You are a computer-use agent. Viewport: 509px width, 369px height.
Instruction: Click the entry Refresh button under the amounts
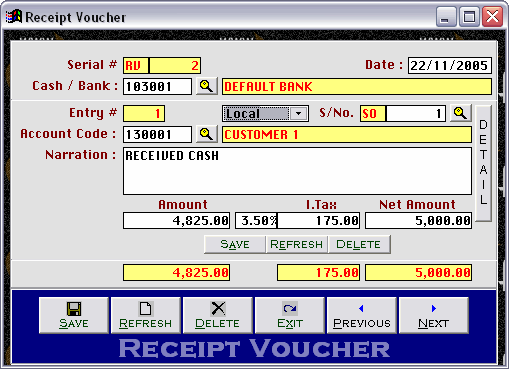click(x=297, y=244)
